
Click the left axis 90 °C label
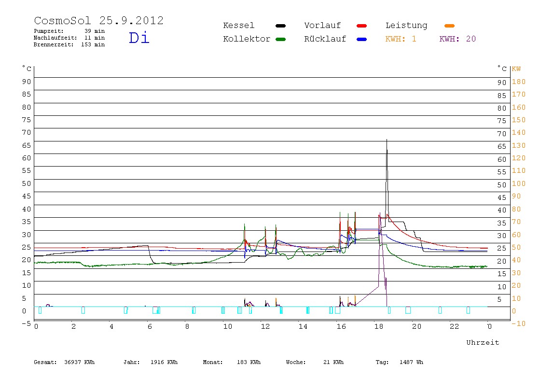pos(27,82)
